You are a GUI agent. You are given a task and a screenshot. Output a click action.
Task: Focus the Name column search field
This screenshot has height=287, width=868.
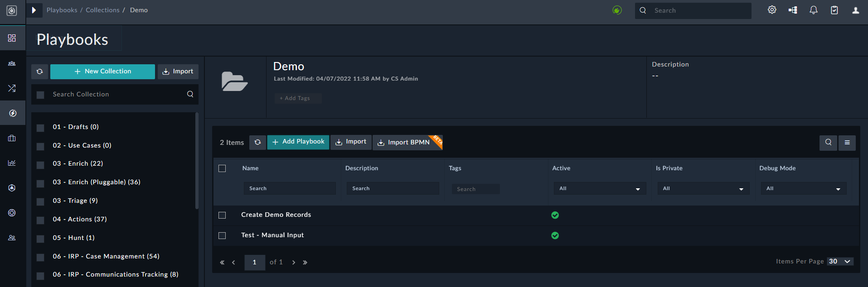(290, 188)
